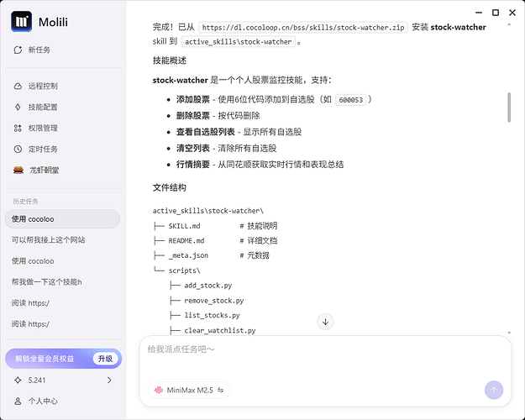Screen dimensions: 525x420
Task: Click the MiniMax model logo icon
Action: click(x=159, y=391)
